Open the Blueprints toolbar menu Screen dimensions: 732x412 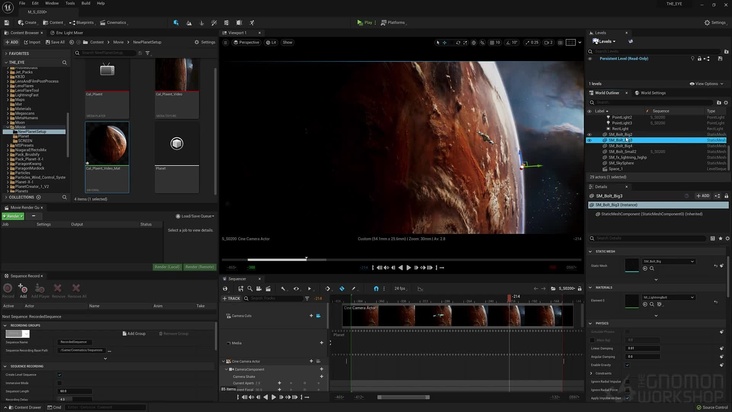click(x=84, y=22)
